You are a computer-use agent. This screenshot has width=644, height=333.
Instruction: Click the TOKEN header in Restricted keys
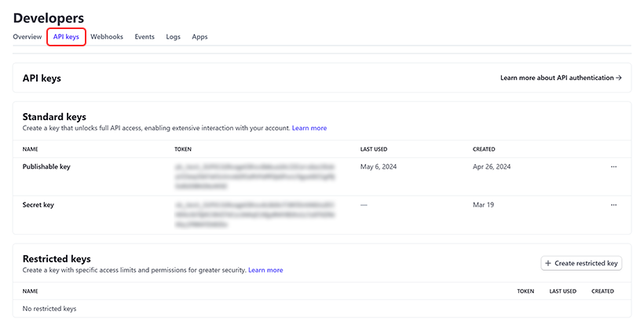tap(525, 291)
